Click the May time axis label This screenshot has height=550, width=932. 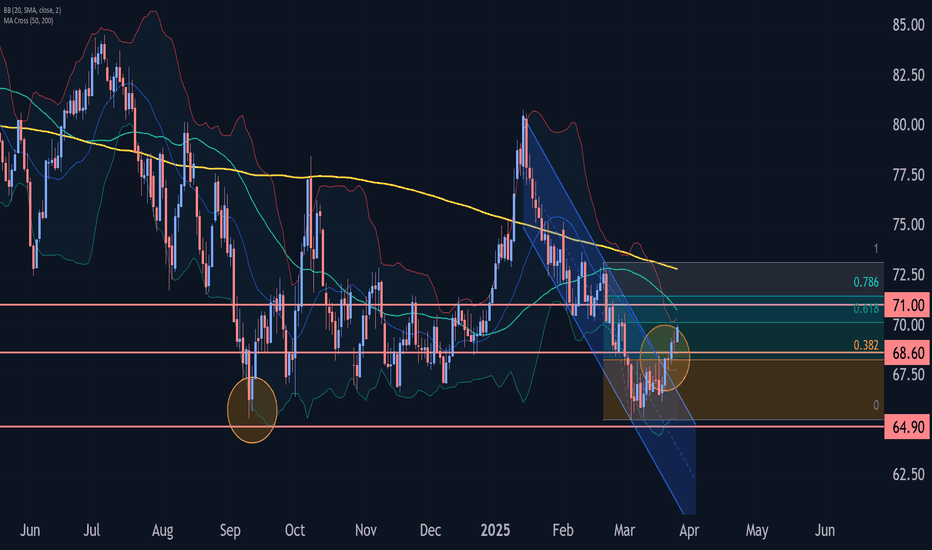[757, 530]
